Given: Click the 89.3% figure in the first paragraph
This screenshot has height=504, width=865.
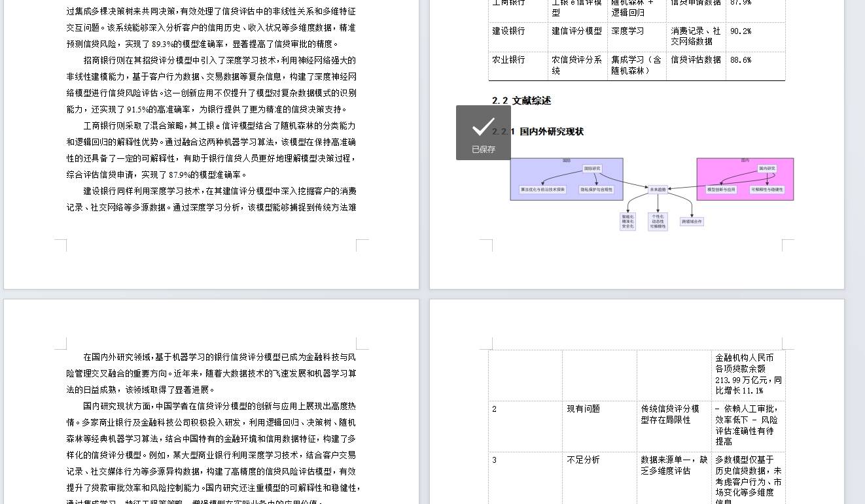Looking at the screenshot, I should [162, 44].
